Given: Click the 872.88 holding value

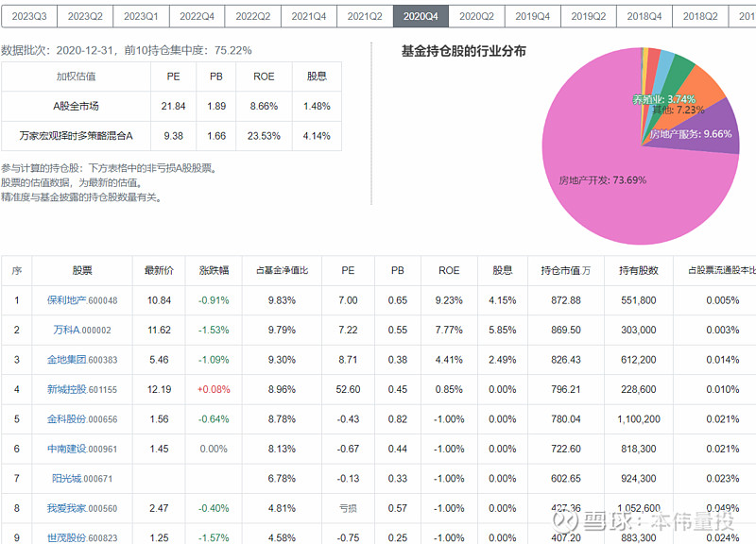Looking at the screenshot, I should tap(565, 300).
